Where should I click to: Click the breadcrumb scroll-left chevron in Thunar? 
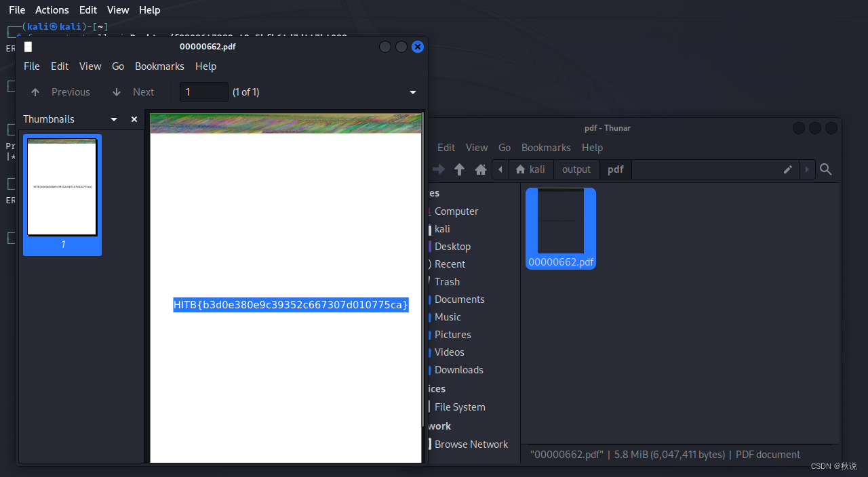click(500, 169)
